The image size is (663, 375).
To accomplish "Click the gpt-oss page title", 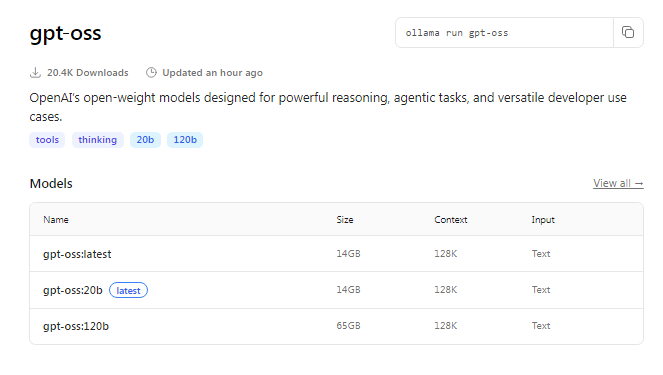I will pos(66,33).
